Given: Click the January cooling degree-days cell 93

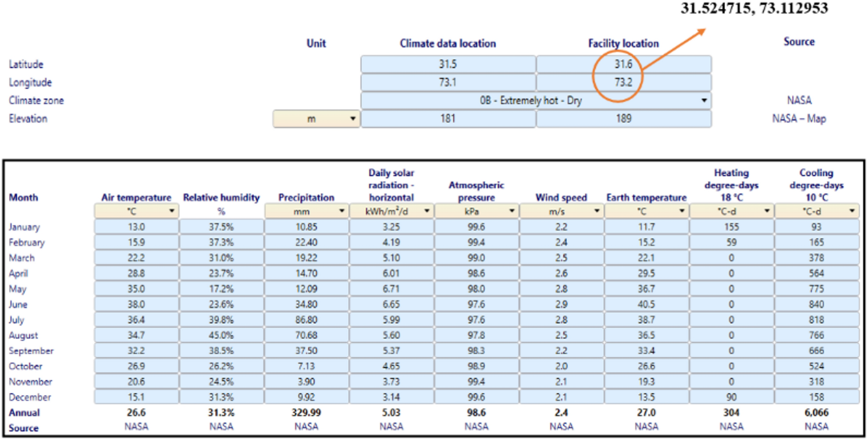Looking at the screenshot, I should click(x=816, y=227).
